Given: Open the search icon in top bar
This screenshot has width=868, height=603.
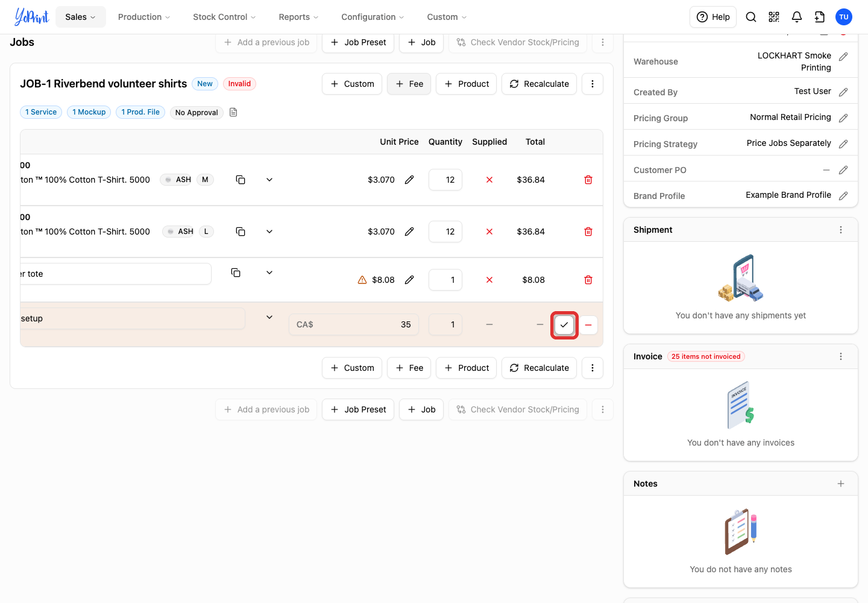Looking at the screenshot, I should click(x=751, y=17).
